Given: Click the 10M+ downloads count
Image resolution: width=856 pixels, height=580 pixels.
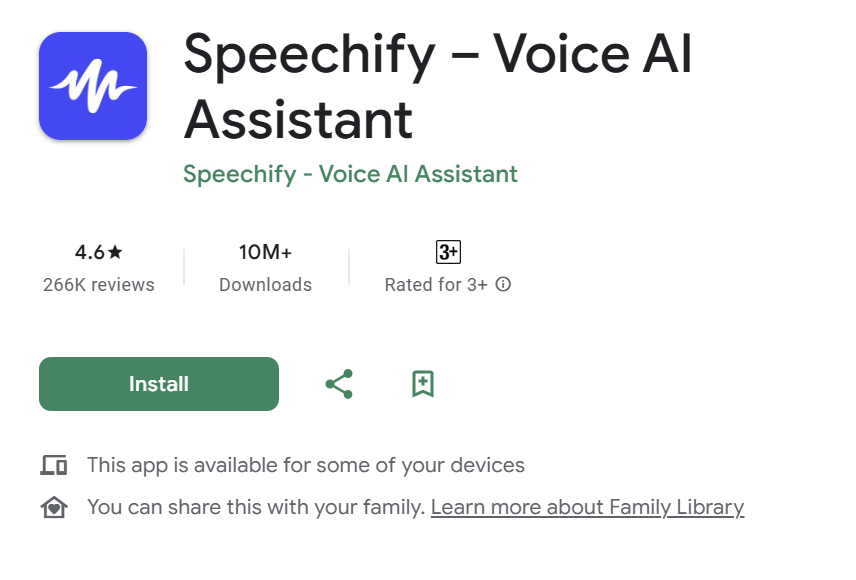Looking at the screenshot, I should click(x=265, y=252).
